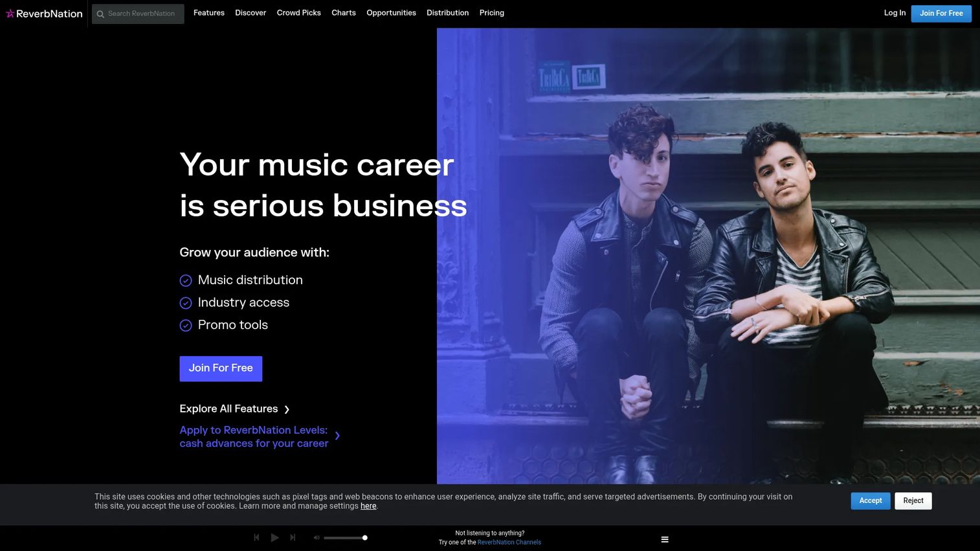Start playback with the play button
The height and width of the screenshot is (551, 980).
[274, 537]
